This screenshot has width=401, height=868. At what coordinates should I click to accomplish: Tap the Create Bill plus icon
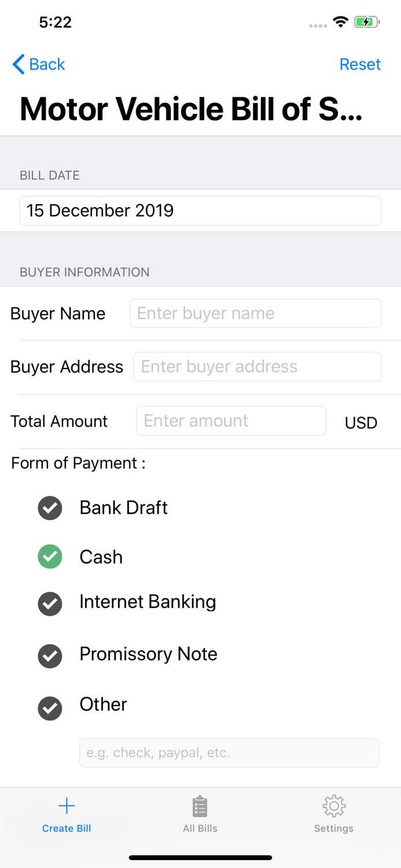66,805
